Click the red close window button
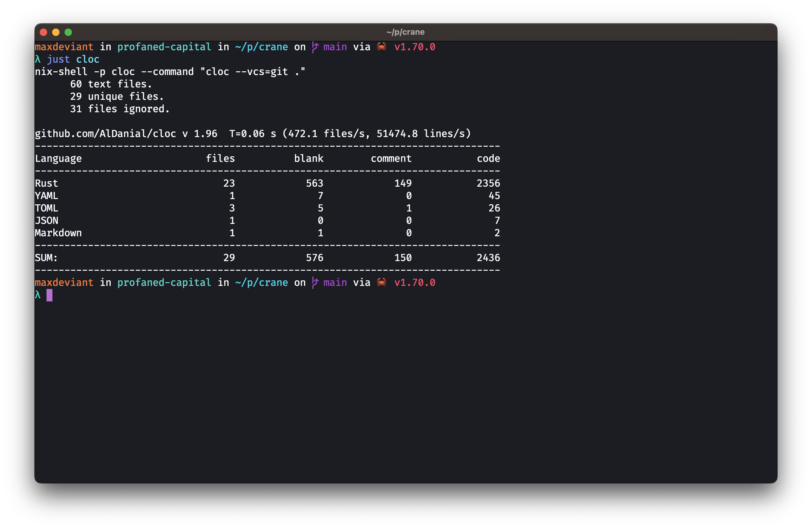Screen dimensions: 812x529 pos(43,32)
